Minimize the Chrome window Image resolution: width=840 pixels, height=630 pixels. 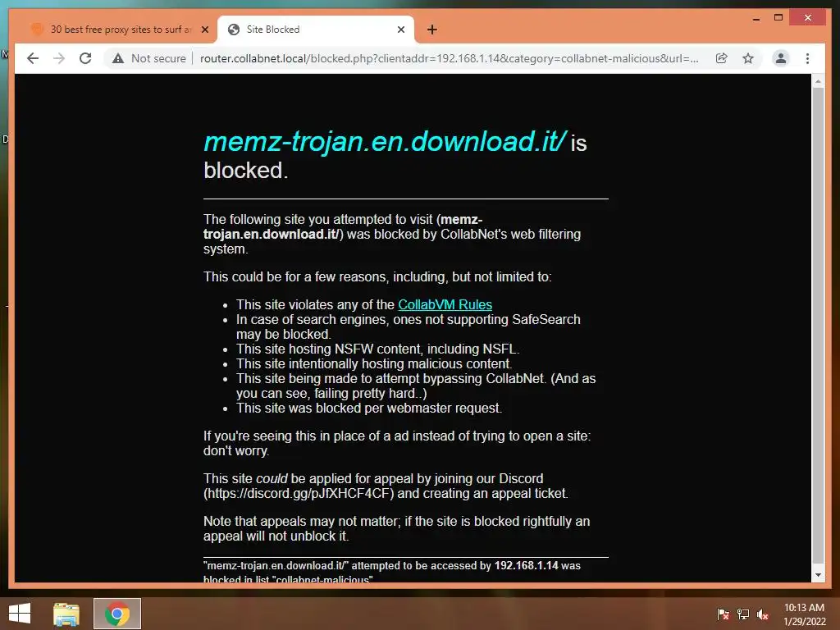tap(756, 18)
